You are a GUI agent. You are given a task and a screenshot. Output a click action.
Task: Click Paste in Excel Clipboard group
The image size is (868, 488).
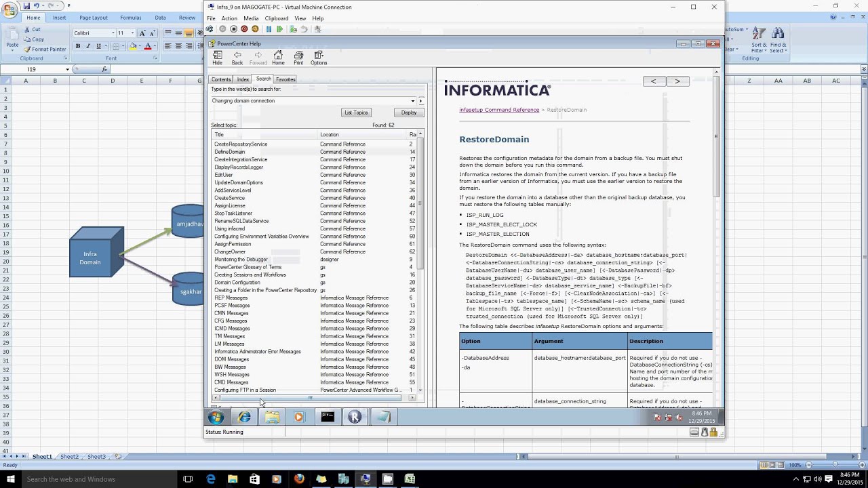pyautogui.click(x=12, y=38)
